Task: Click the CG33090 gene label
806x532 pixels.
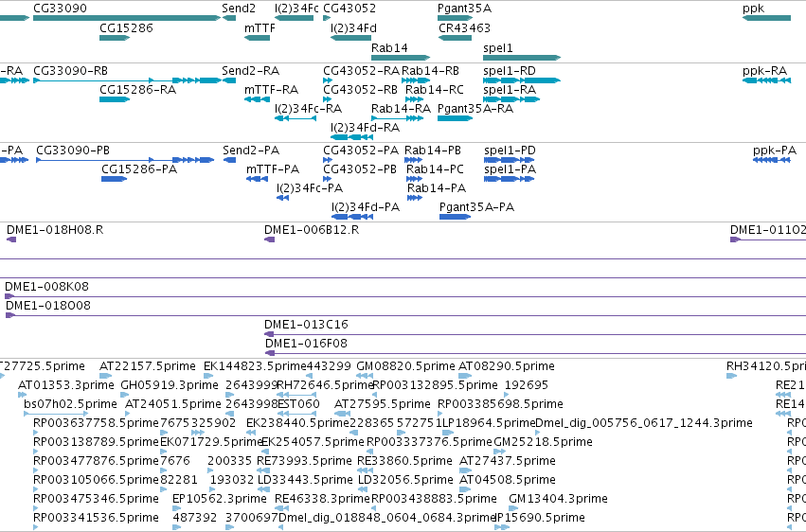Action: tap(60, 9)
